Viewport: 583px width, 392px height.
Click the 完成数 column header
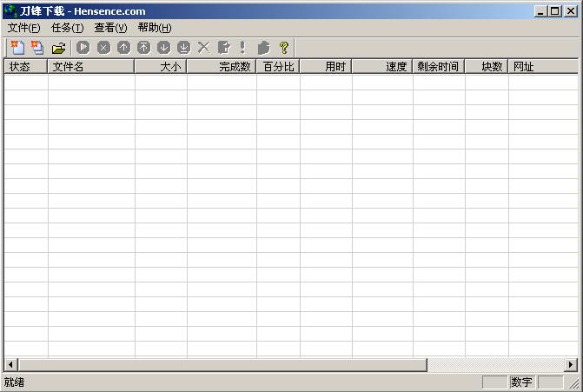tap(222, 67)
